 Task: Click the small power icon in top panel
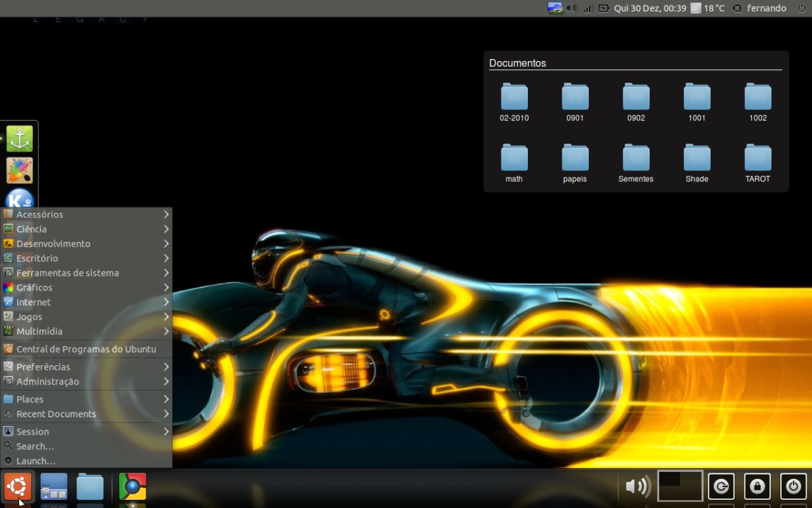click(801, 8)
